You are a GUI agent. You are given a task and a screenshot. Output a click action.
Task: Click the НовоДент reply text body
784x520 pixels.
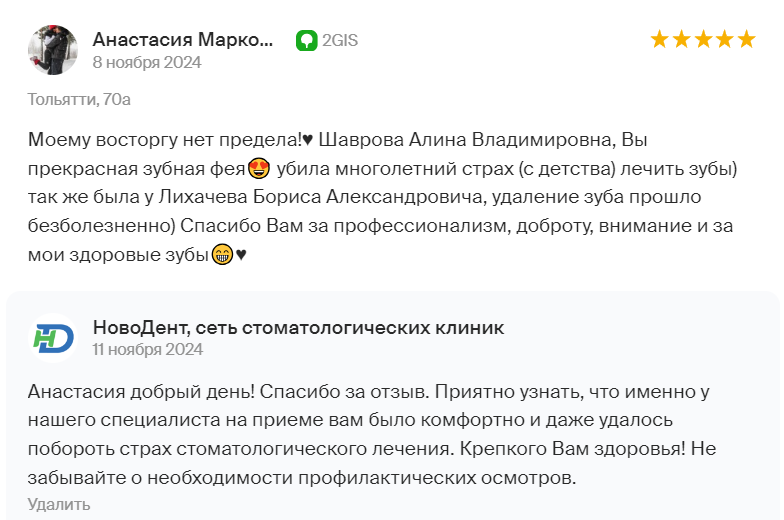pyautogui.click(x=372, y=434)
